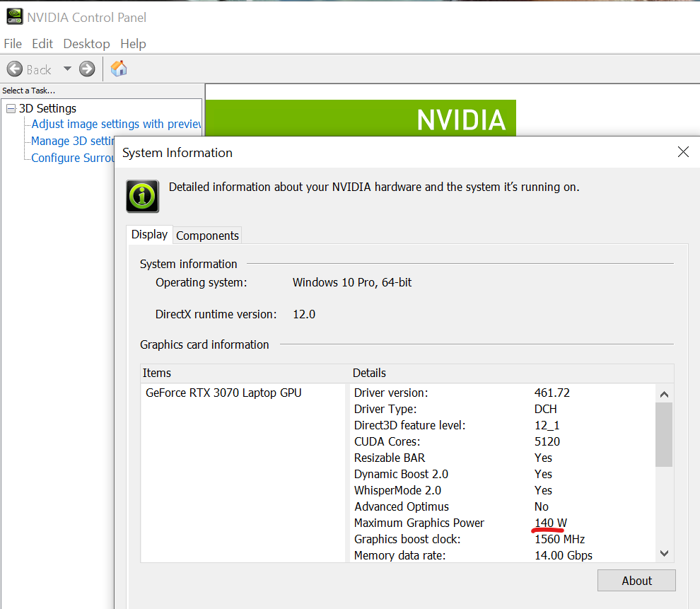The image size is (700, 609).
Task: Go to the Home page icon
Action: 119,69
